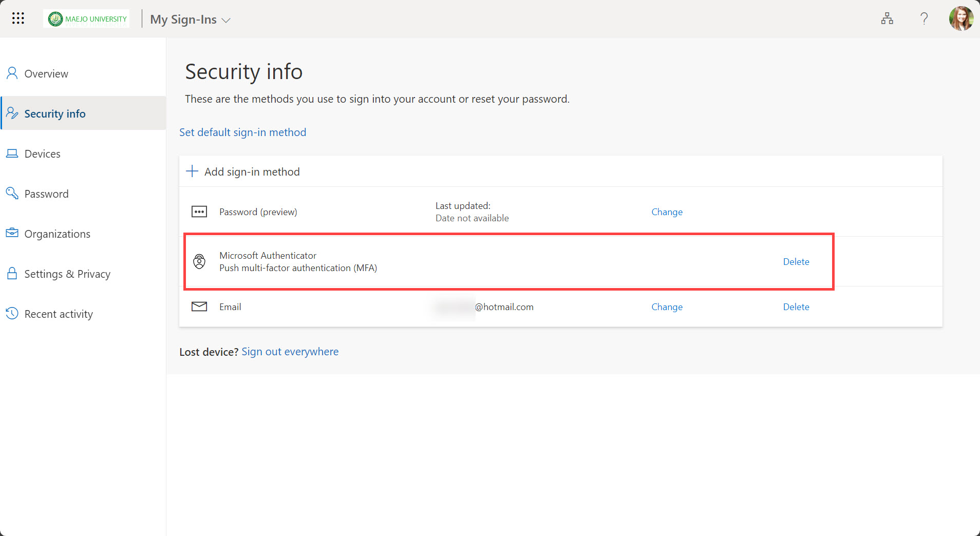Click the help question mark icon
Screen dimensions: 980x536
[x=924, y=19]
